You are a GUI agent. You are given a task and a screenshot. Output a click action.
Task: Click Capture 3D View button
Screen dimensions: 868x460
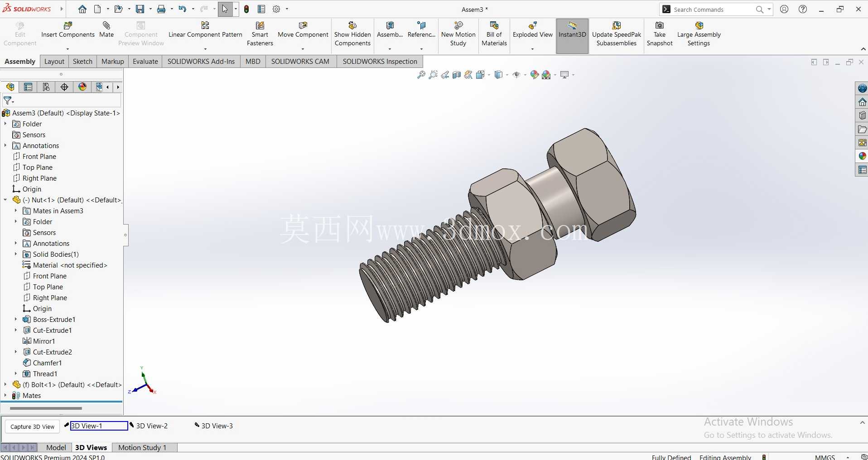click(33, 427)
